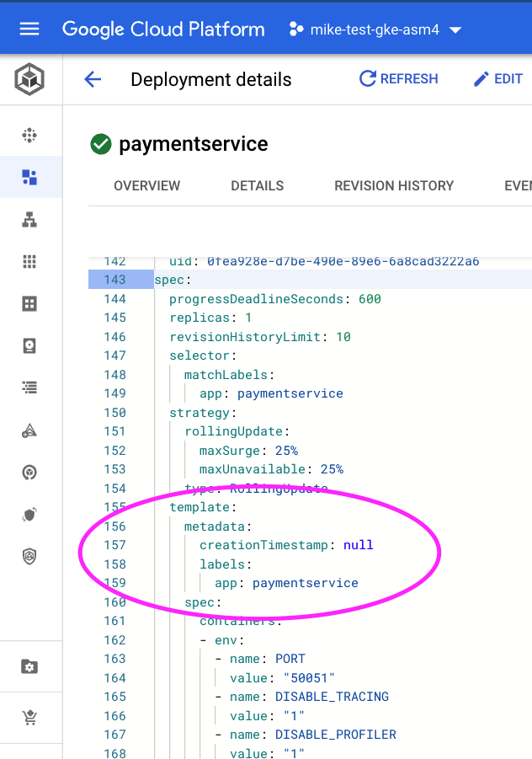This screenshot has height=759, width=532.
Task: Open project selector dropdown arrow
Action: (455, 30)
